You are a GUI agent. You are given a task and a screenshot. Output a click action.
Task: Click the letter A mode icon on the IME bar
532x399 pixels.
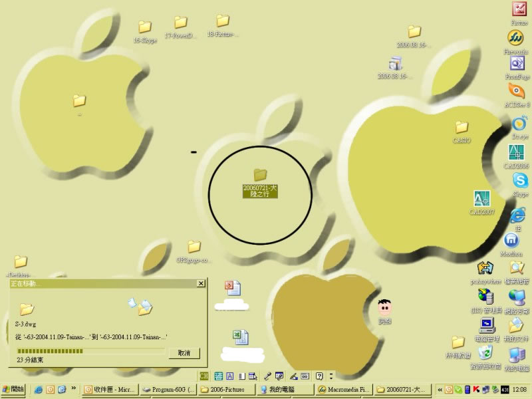pyautogui.click(x=229, y=376)
